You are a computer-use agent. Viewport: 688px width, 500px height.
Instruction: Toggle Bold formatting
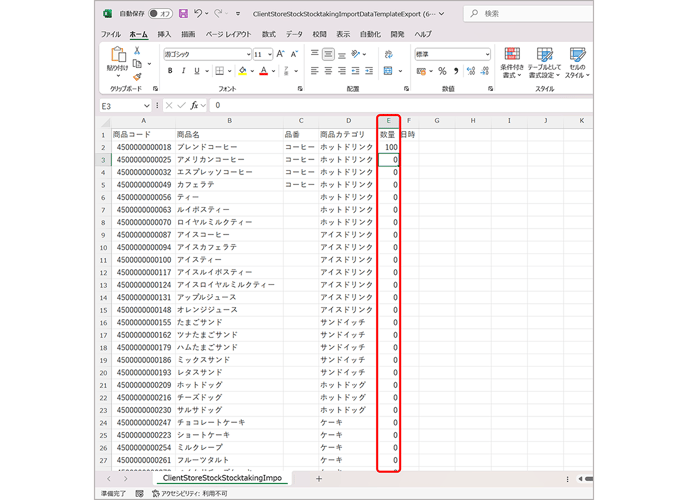click(x=170, y=71)
